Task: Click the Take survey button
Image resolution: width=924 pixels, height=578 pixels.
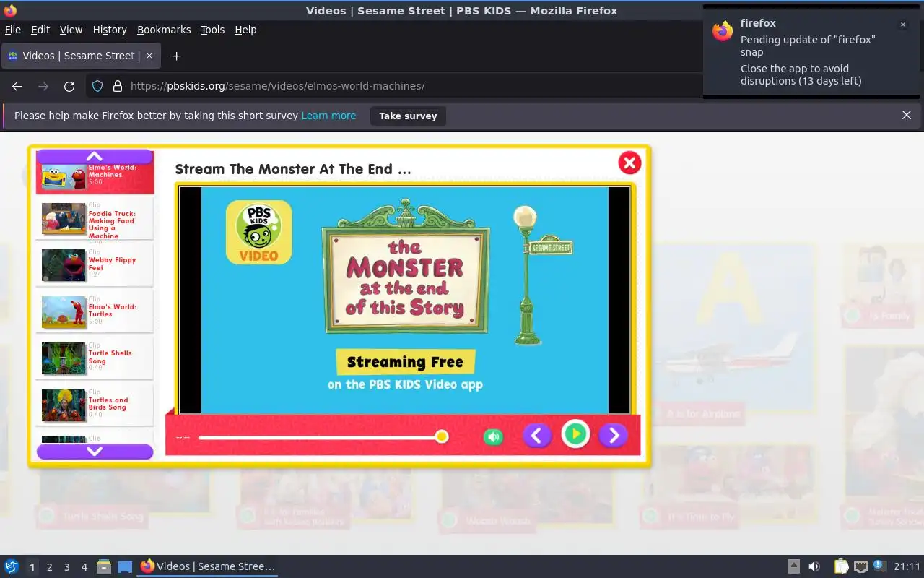Action: click(x=408, y=116)
